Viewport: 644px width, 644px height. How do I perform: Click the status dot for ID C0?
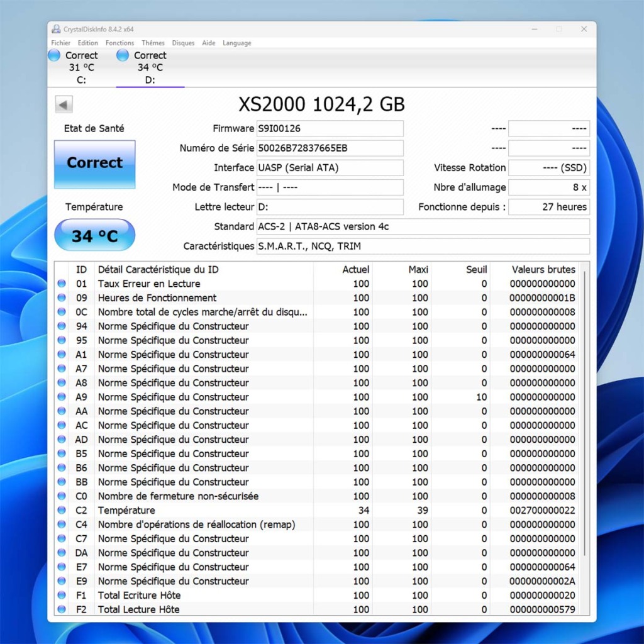62,496
